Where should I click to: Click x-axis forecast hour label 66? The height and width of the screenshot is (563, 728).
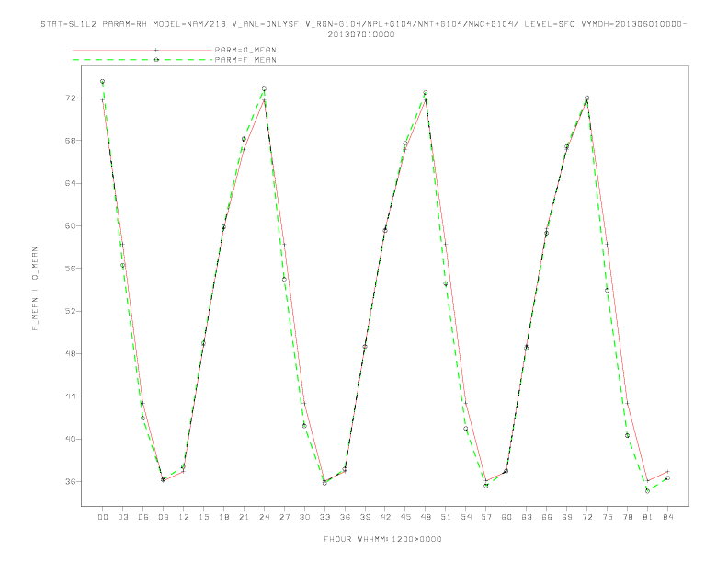point(547,517)
